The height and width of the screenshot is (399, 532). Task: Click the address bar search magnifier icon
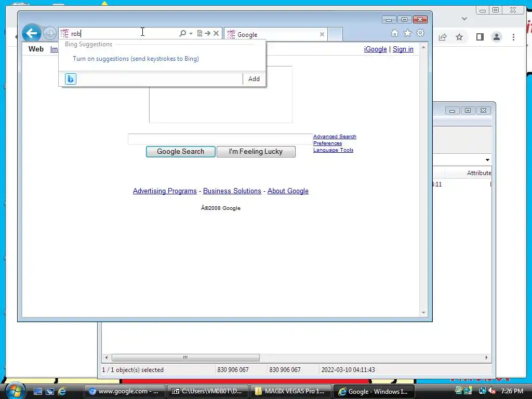click(x=182, y=33)
